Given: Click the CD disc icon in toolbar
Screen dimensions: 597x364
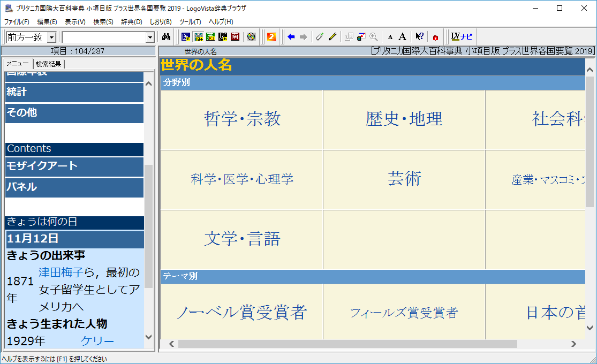Looking at the screenshot, I should point(251,37).
